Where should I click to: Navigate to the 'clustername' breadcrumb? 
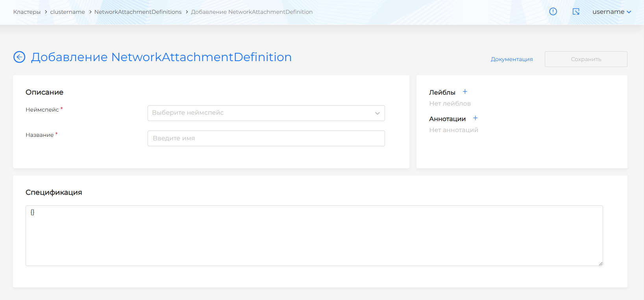(x=67, y=12)
